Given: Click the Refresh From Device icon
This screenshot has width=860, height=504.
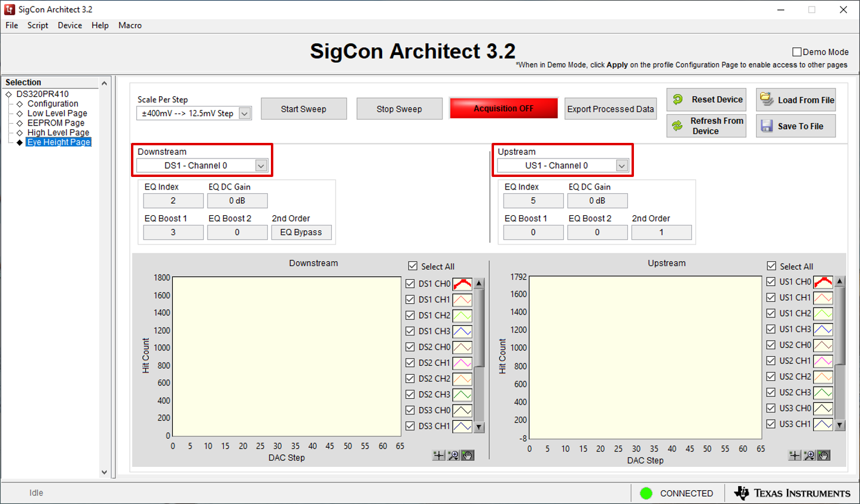Looking at the screenshot, I should click(678, 126).
